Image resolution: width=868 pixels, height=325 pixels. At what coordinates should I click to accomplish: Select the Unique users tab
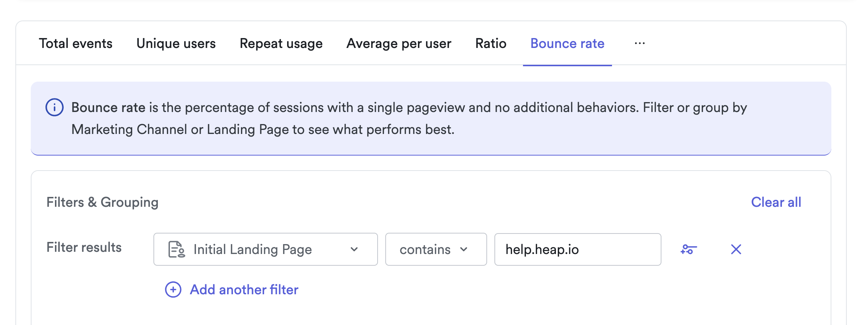176,44
